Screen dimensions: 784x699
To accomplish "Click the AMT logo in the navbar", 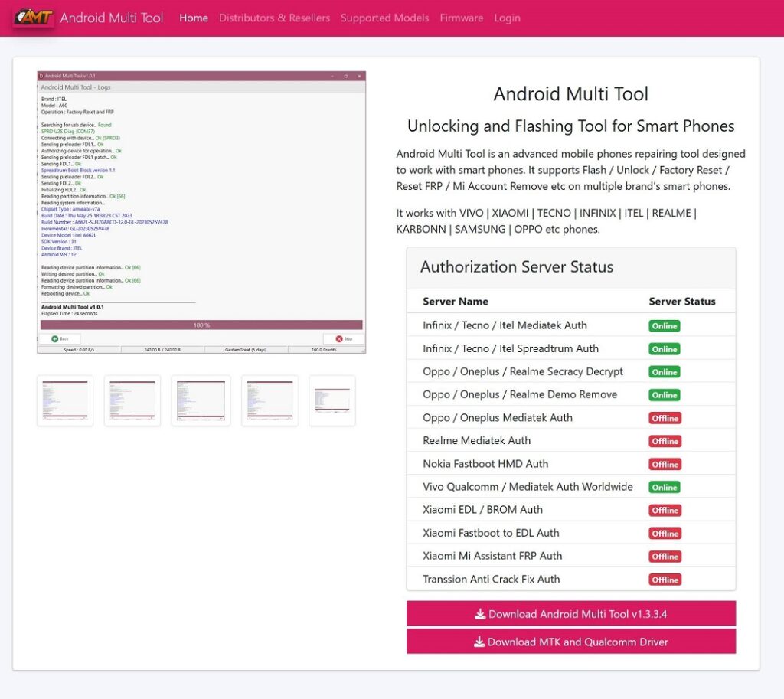I will coord(34,18).
